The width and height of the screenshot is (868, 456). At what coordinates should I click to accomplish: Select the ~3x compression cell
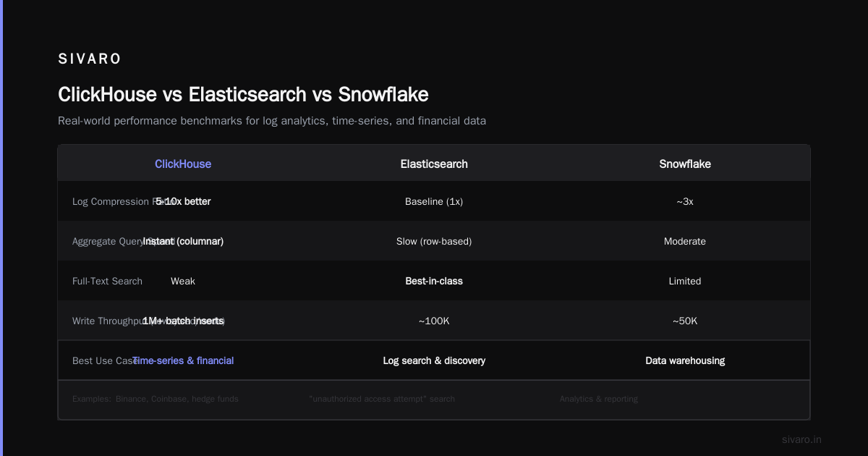pos(685,202)
